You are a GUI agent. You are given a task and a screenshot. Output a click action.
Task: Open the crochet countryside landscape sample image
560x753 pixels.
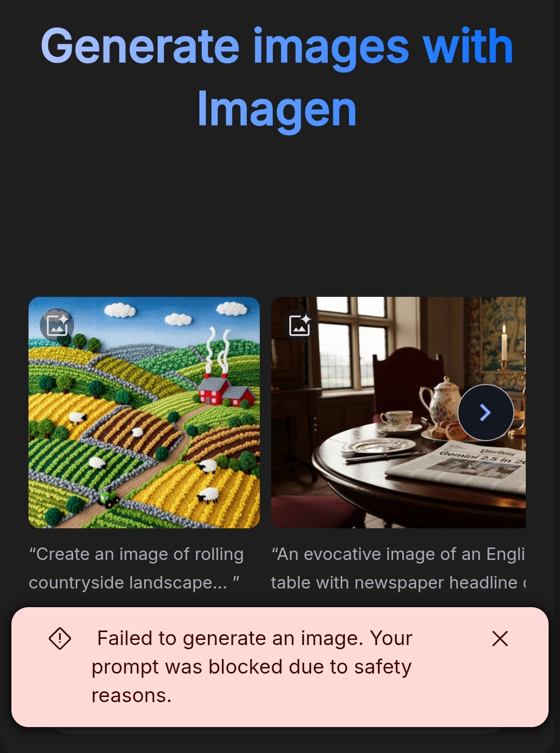(x=144, y=413)
